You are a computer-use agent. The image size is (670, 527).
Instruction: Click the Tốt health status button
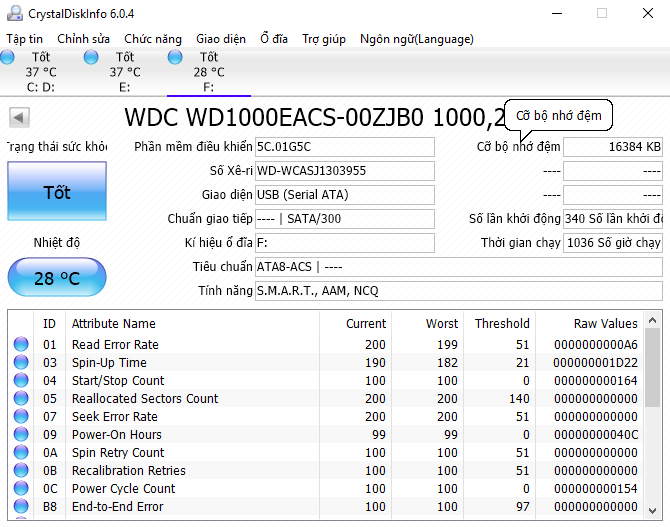click(57, 191)
